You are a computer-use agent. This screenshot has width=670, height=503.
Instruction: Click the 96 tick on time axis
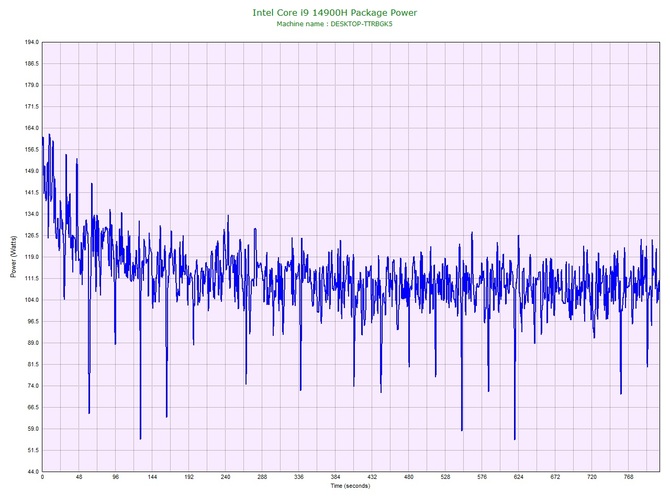116,477
